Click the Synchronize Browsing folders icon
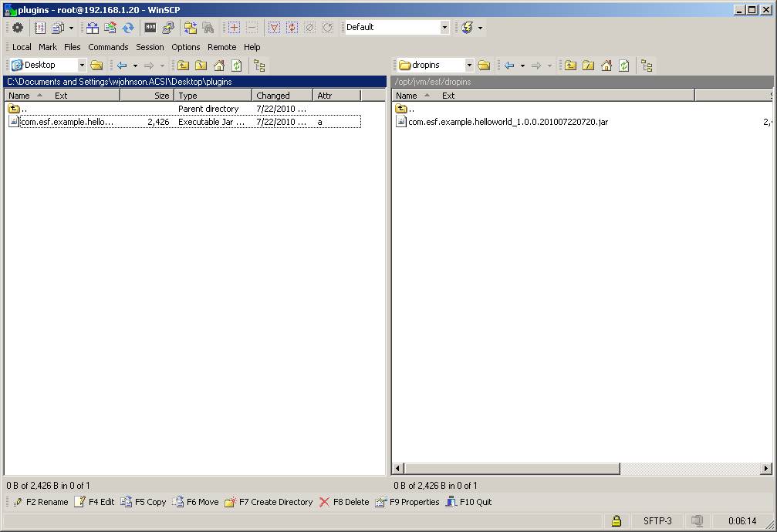This screenshot has width=777, height=532. (x=191, y=28)
